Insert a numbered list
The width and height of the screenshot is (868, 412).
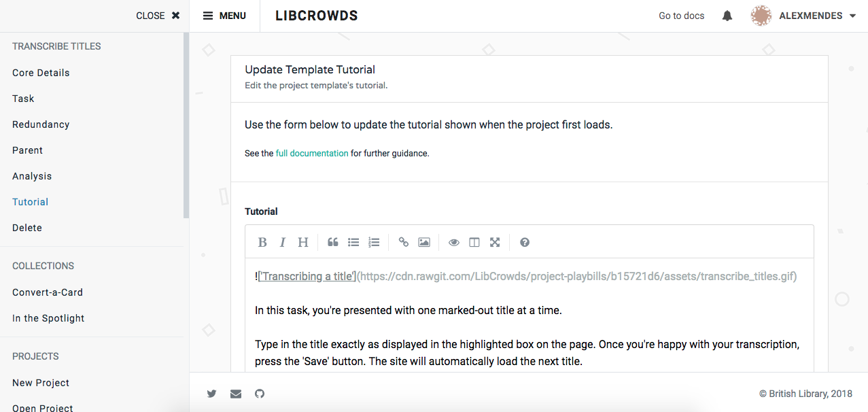click(373, 242)
